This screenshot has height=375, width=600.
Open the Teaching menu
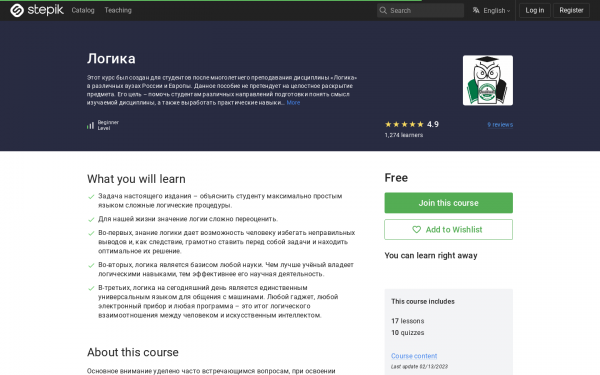coord(118,10)
